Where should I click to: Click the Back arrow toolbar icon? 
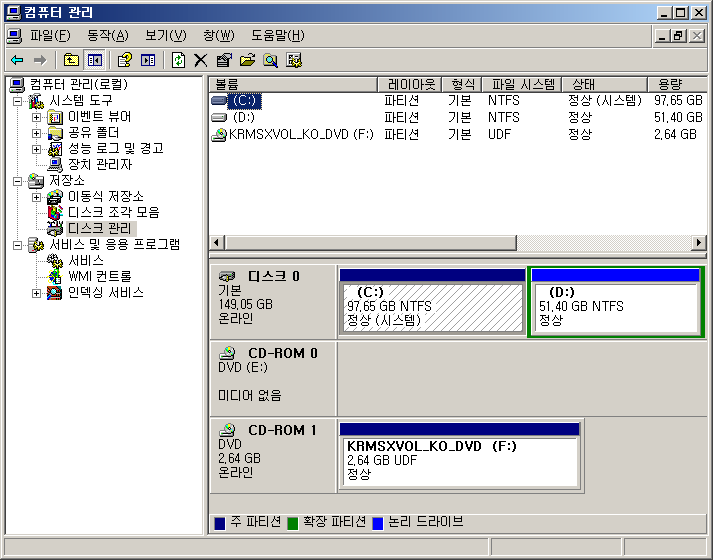point(17,60)
